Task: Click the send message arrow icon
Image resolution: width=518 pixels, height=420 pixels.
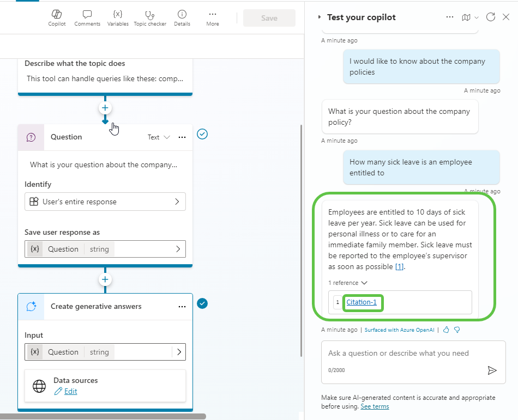Action: 492,370
